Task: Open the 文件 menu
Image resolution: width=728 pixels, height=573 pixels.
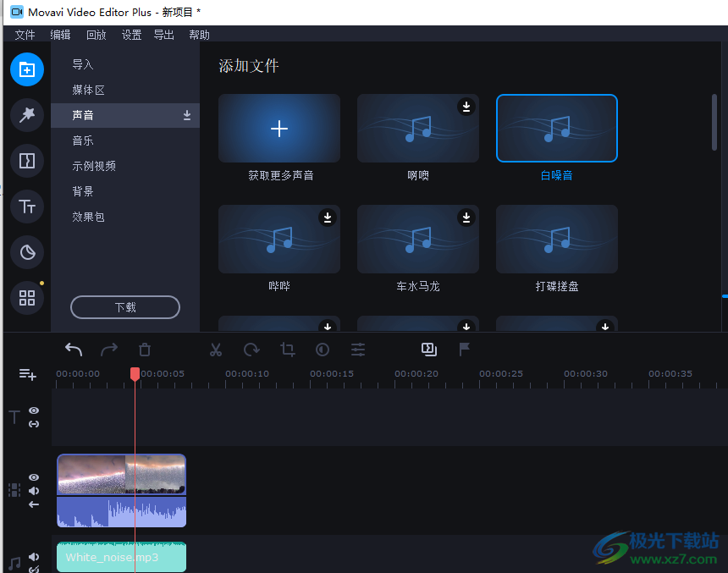Action: pyautogui.click(x=25, y=35)
